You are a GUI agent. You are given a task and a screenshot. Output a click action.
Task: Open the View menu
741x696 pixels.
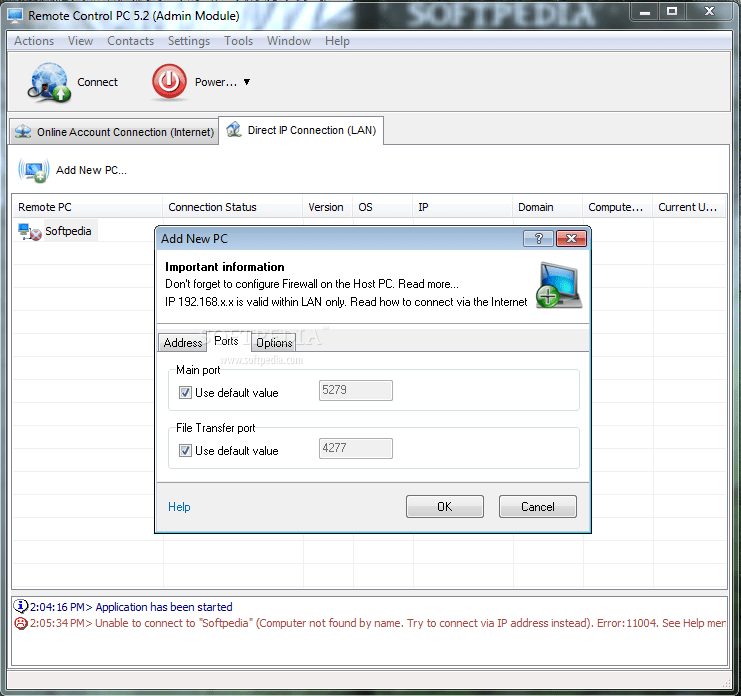click(x=80, y=41)
